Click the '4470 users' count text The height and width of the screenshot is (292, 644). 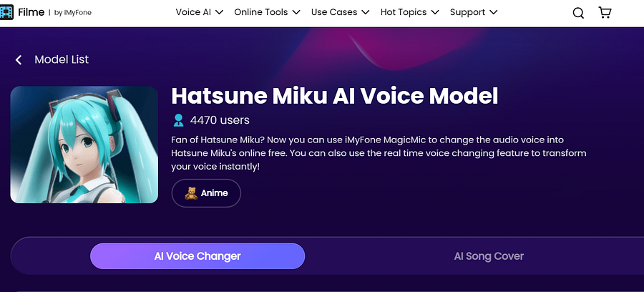click(220, 120)
